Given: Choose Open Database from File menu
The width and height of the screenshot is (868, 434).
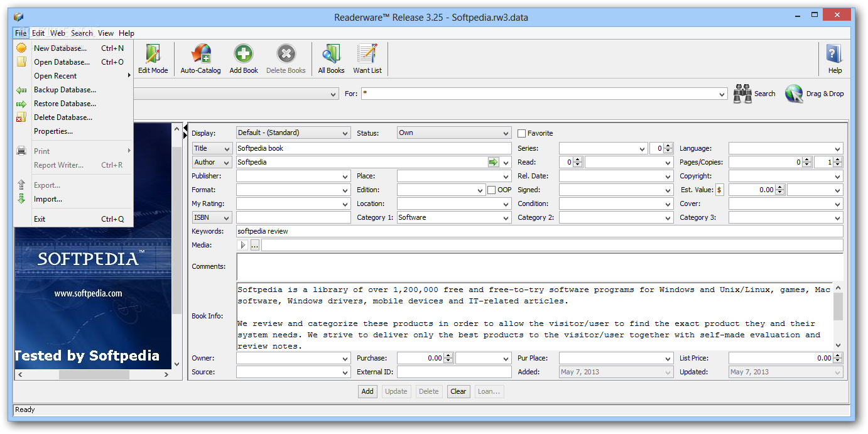Looking at the screenshot, I should click(73, 62).
